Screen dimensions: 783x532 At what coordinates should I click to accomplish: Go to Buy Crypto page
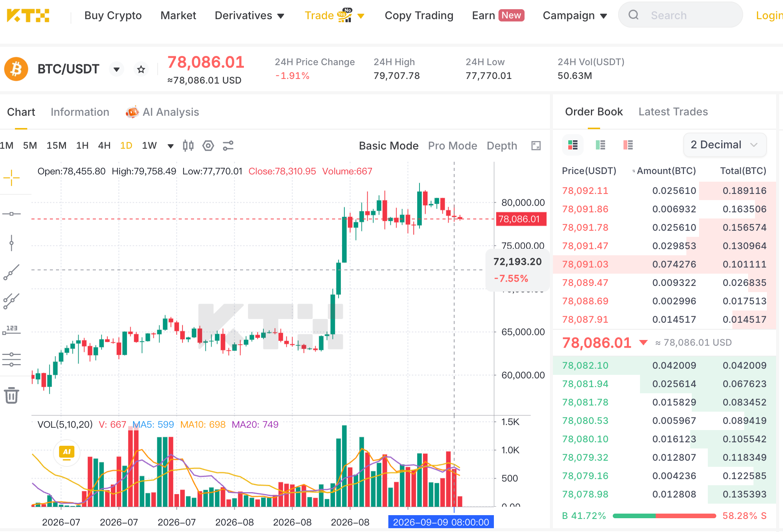113,15
